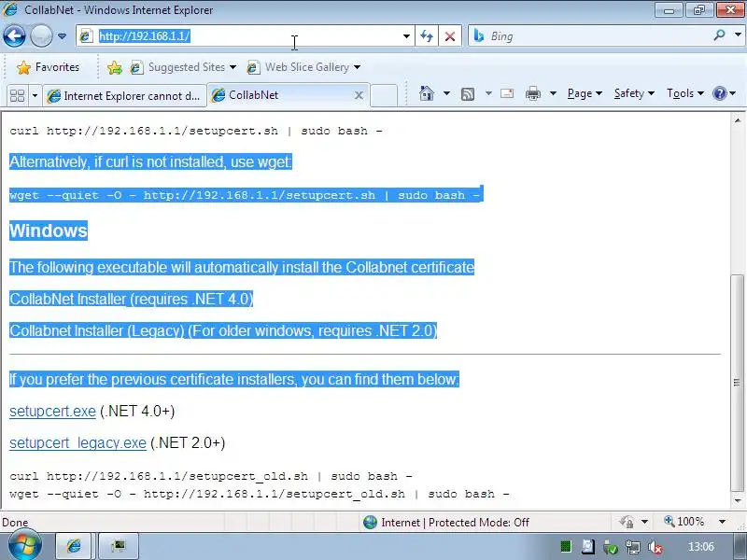Image resolution: width=747 pixels, height=560 pixels.
Task: Open the search provider dropdown arrow
Action: [x=738, y=35]
